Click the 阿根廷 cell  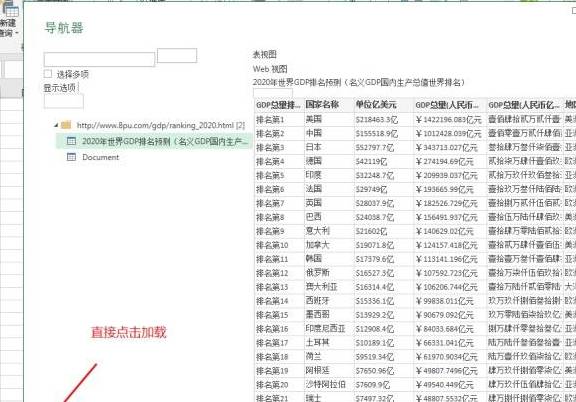pos(329,371)
